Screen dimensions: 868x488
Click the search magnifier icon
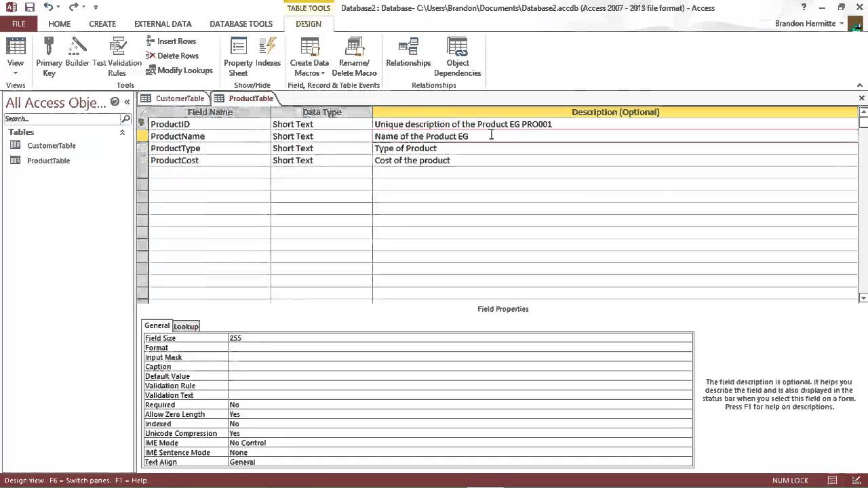pos(125,119)
